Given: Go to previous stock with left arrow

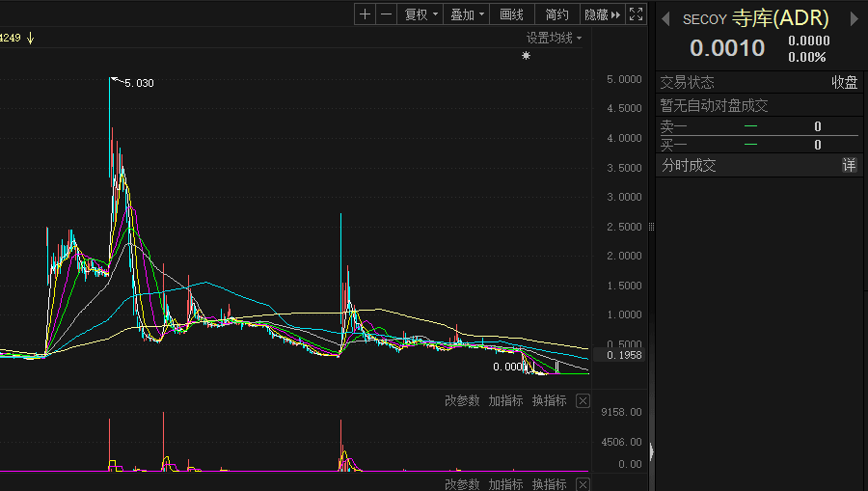Looking at the screenshot, I should click(665, 18).
